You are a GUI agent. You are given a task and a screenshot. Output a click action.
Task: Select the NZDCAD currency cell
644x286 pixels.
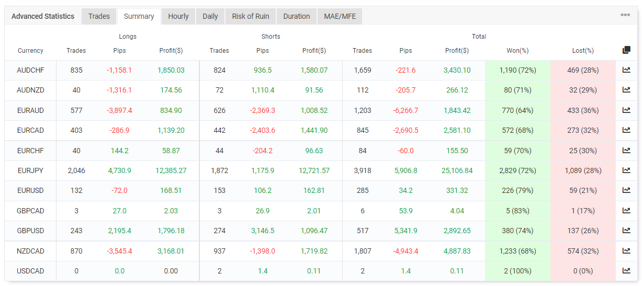click(x=30, y=251)
